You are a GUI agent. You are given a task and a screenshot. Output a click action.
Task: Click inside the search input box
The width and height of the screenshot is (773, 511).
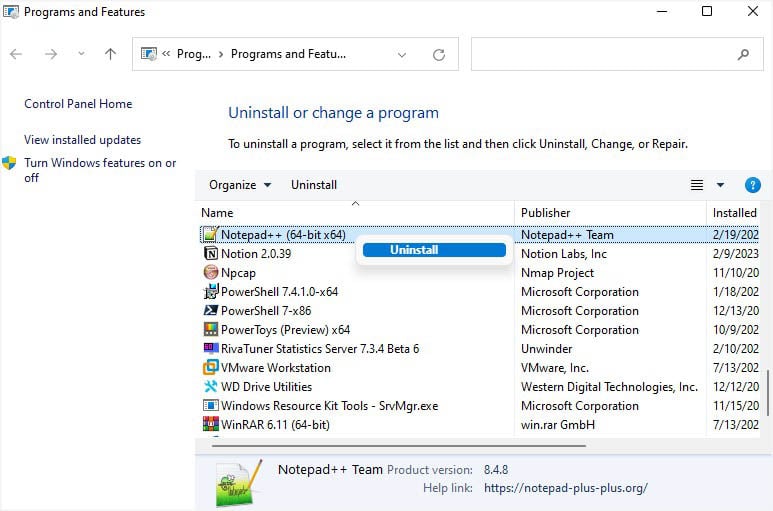pyautogui.click(x=603, y=54)
